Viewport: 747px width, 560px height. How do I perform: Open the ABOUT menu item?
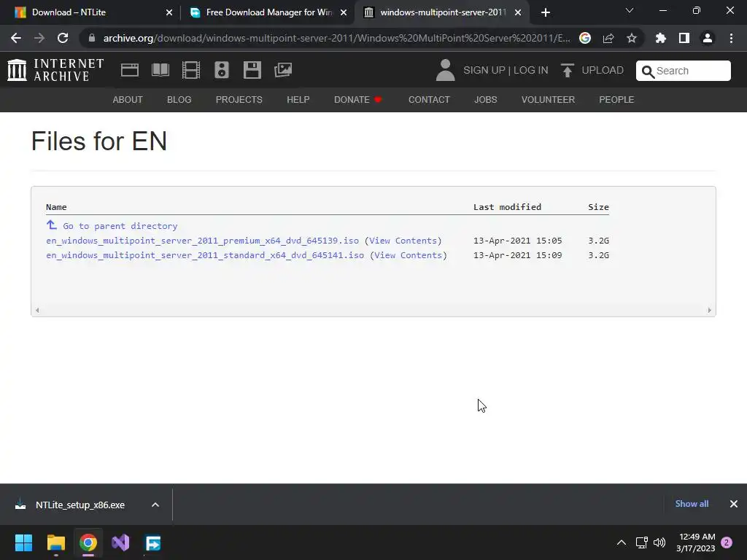click(128, 99)
